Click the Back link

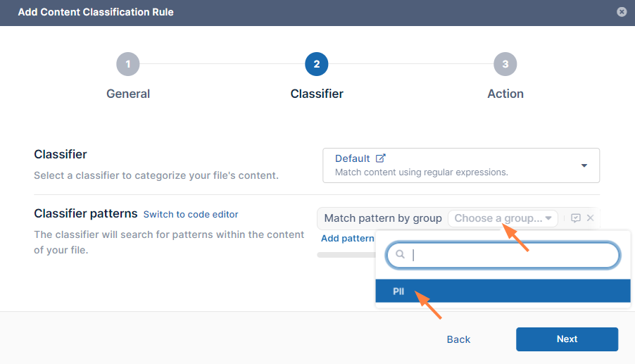click(x=458, y=339)
